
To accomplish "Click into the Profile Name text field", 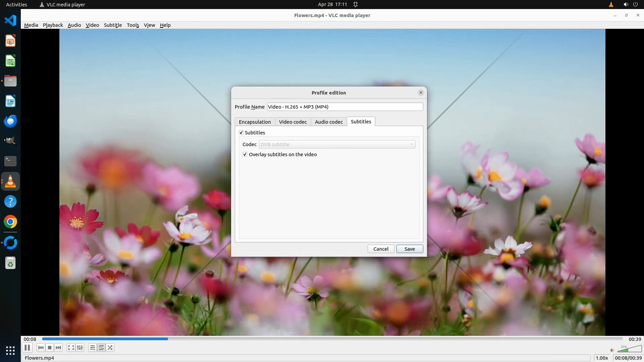I will 345,107.
